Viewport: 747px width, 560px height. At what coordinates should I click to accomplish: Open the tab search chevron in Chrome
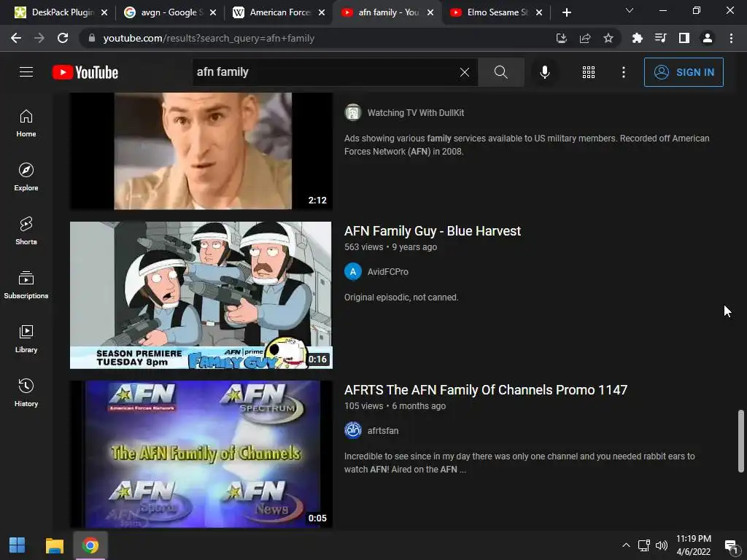tap(630, 11)
